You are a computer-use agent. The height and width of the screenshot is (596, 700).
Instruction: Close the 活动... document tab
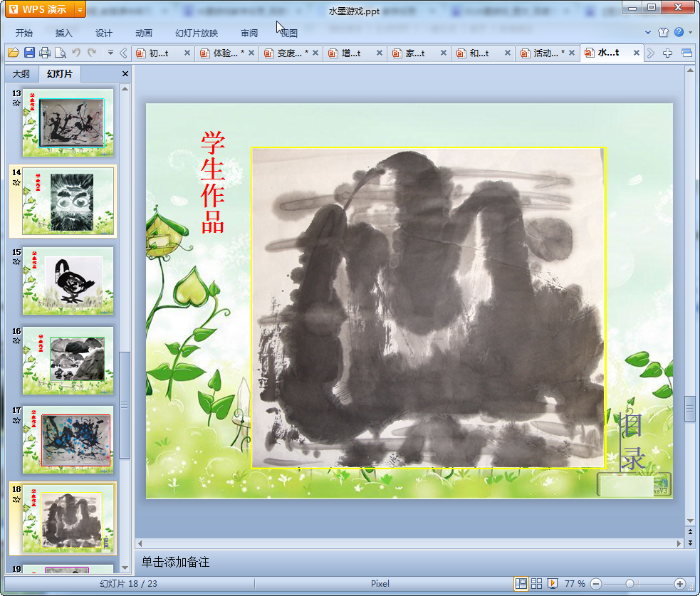[571, 53]
